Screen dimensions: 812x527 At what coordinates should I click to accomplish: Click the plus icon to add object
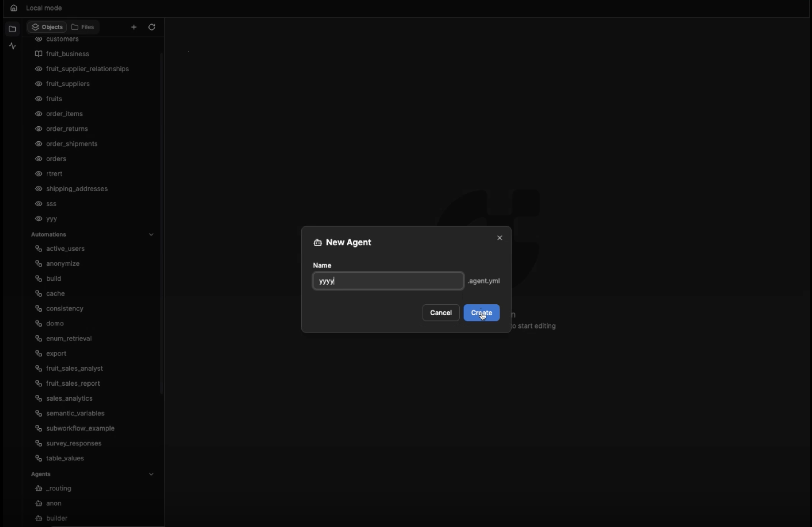134,27
